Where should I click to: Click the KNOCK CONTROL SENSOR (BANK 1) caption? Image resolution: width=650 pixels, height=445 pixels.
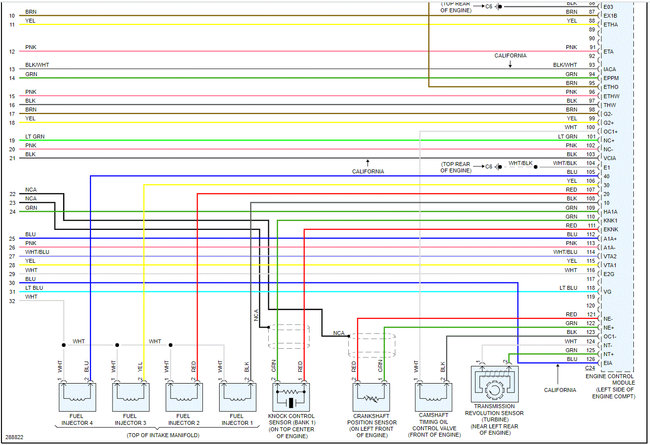pos(291,419)
